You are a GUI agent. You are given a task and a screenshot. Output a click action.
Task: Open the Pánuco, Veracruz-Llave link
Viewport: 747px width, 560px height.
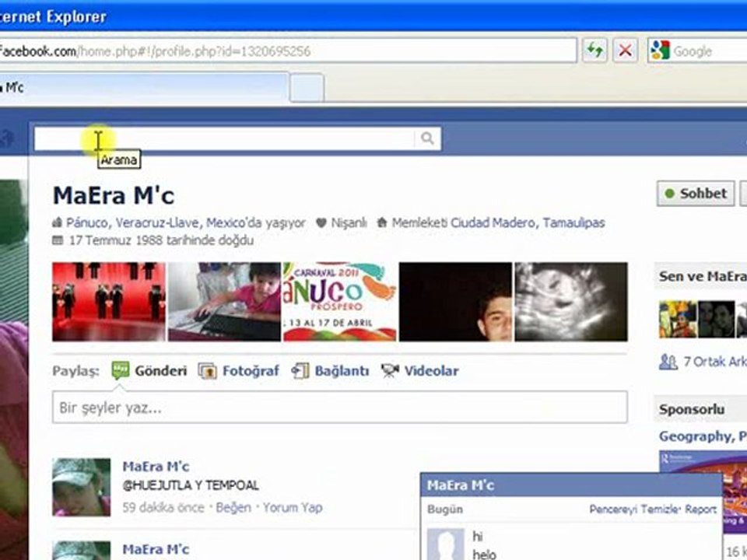pyautogui.click(x=135, y=222)
